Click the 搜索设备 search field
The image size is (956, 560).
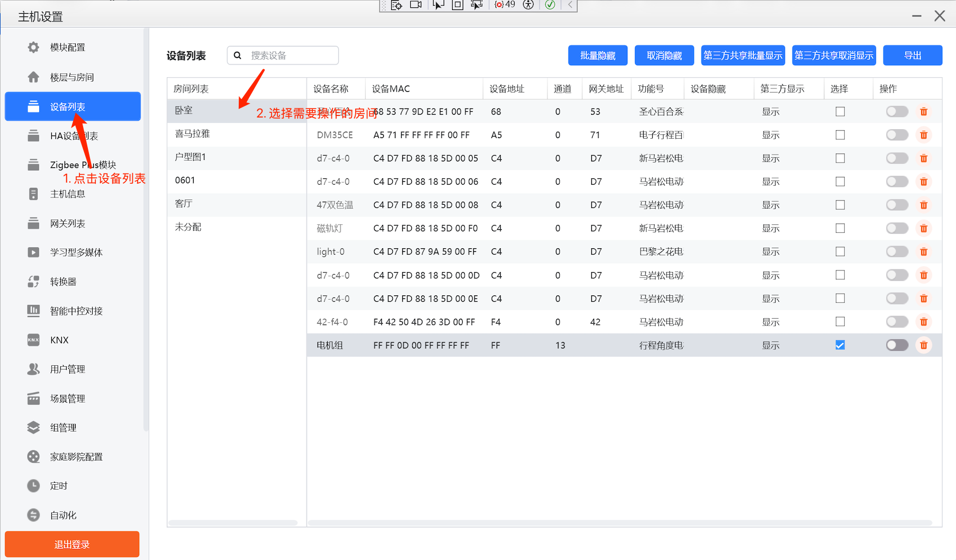pos(291,56)
